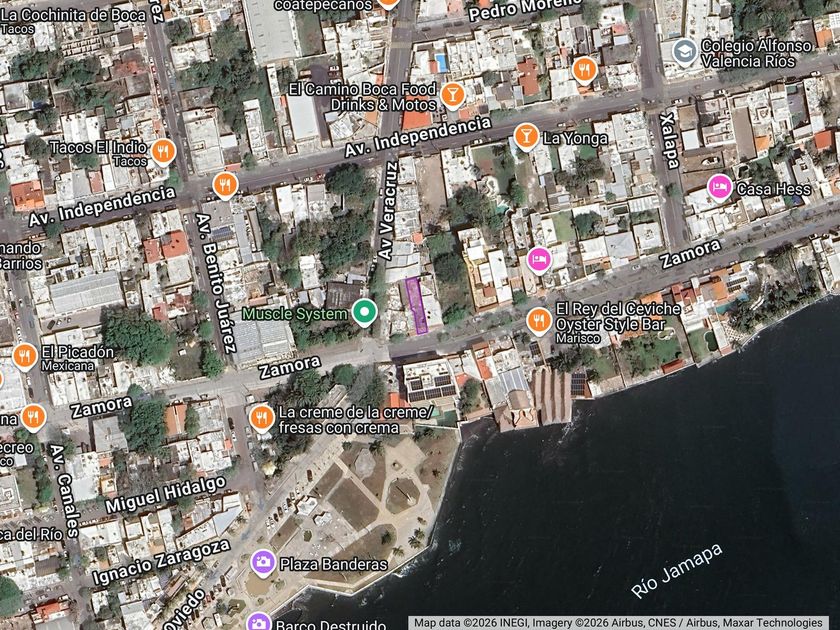Open La creme de la creme pin
The width and height of the screenshot is (840, 630).
261,418
